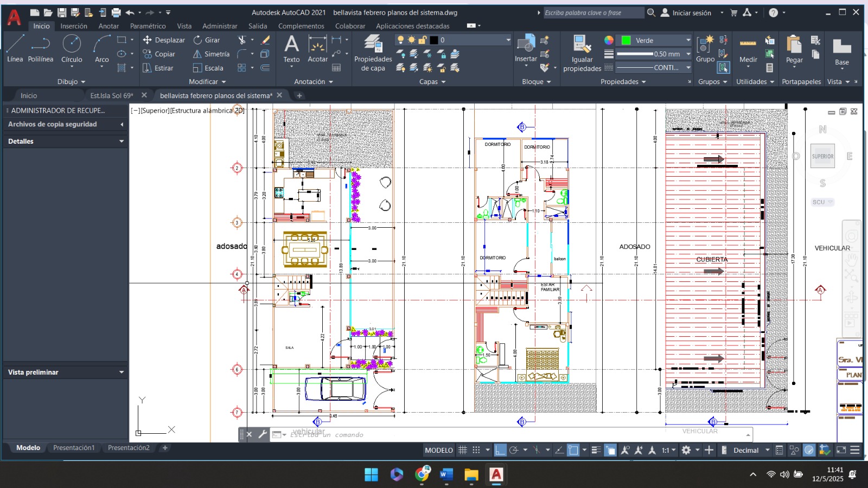
Task: Open status bar customization menu icon
Action: pos(855,450)
